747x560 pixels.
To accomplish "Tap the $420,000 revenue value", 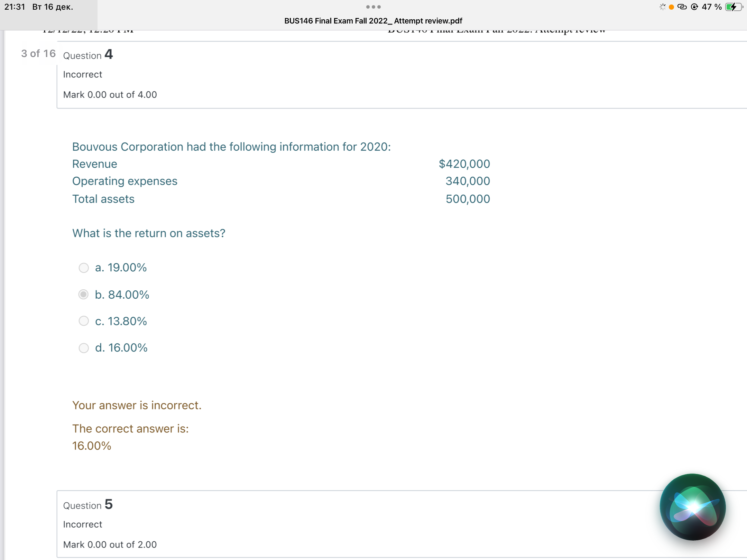I will click(x=464, y=164).
